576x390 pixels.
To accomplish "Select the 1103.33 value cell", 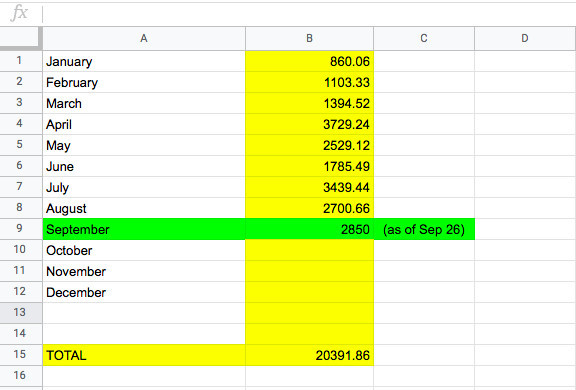I will [x=310, y=82].
